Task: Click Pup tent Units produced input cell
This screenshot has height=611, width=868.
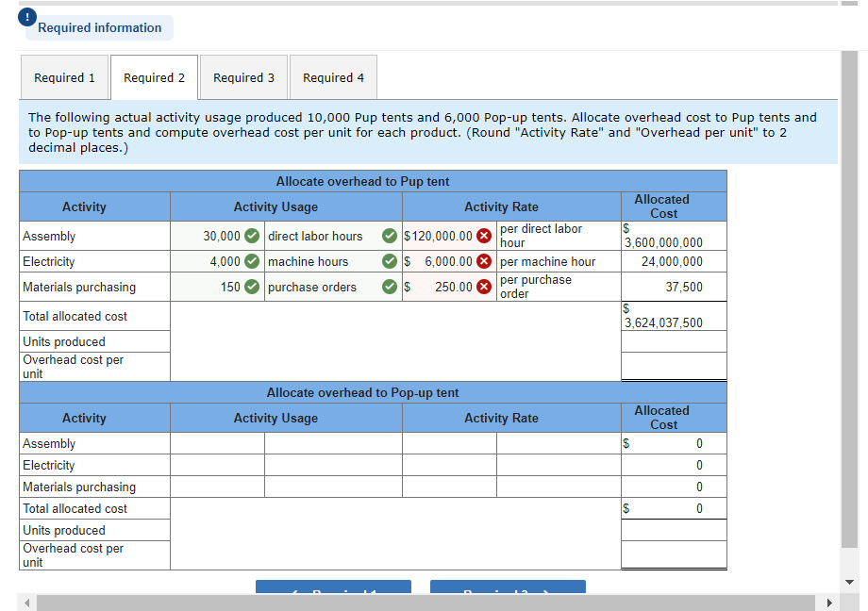Action: (x=674, y=341)
